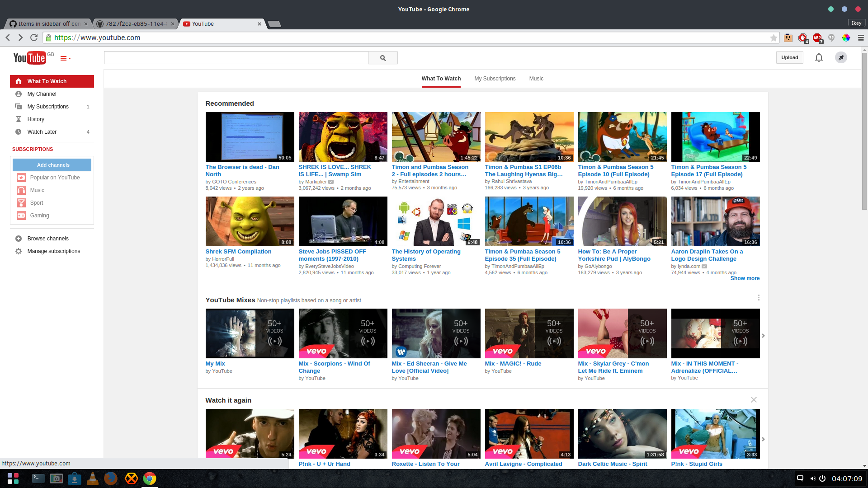
Task: Open the GOTO Conferences channel link
Action: (234, 182)
